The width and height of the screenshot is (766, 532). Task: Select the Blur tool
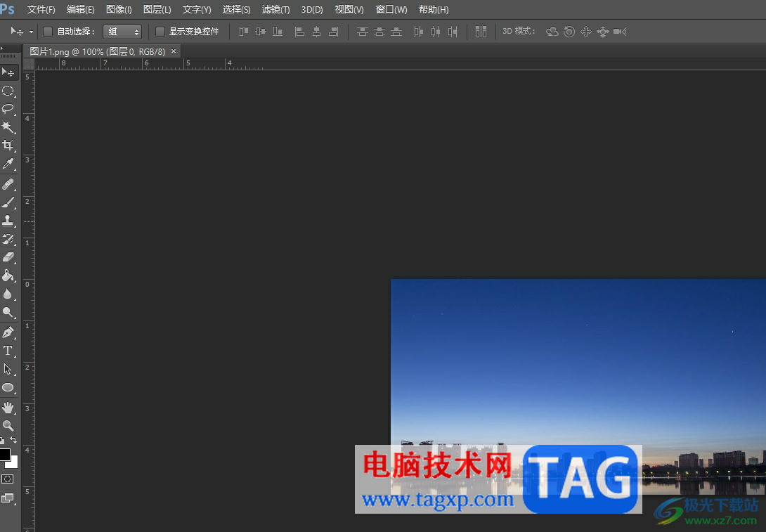(x=8, y=294)
